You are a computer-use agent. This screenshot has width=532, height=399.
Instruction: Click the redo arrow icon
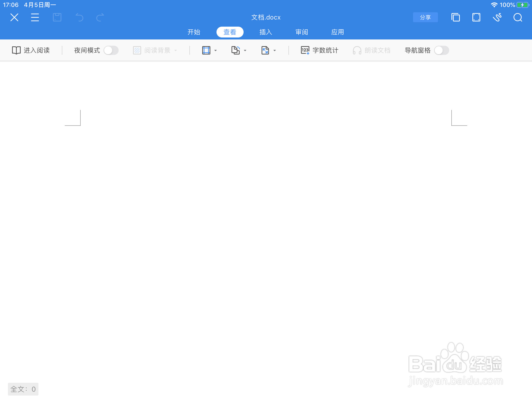(x=100, y=18)
